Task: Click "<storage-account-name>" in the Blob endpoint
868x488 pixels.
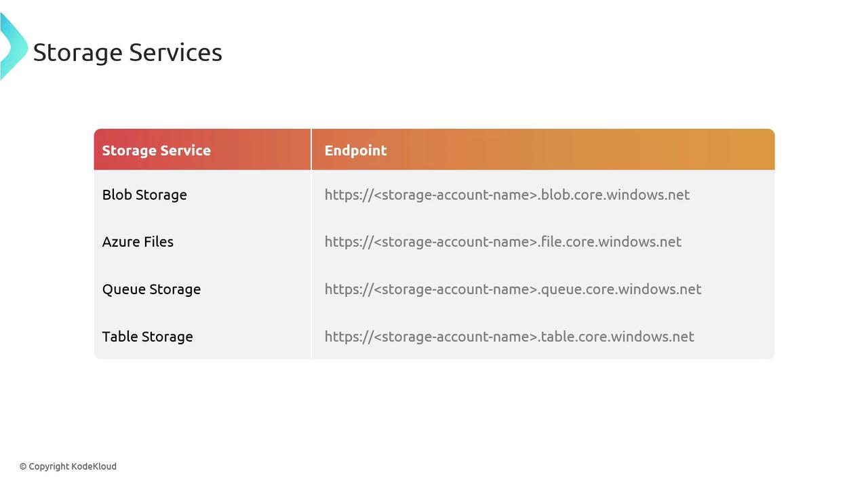Action: coord(456,195)
